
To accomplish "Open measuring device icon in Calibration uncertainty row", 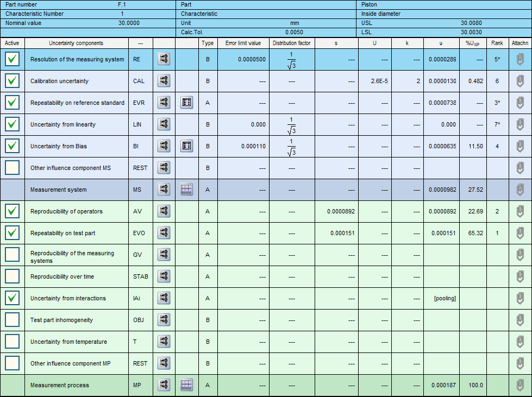I will click(164, 81).
